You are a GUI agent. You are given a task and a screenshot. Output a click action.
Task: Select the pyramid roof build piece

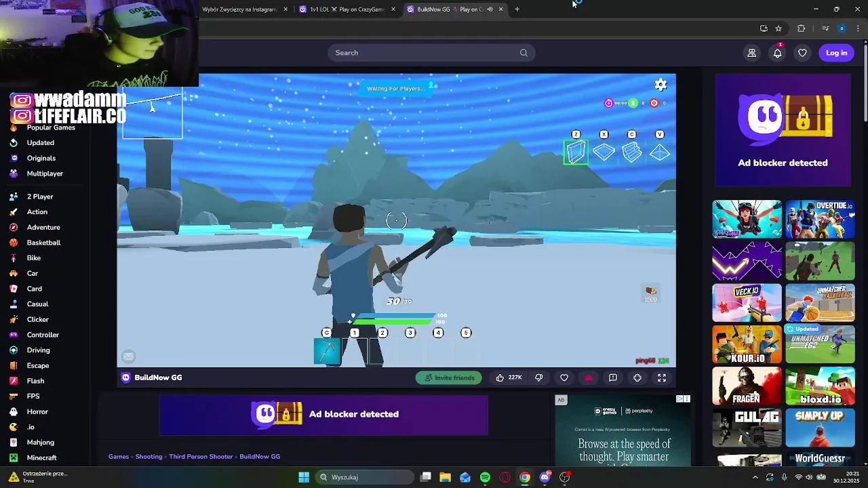click(659, 152)
